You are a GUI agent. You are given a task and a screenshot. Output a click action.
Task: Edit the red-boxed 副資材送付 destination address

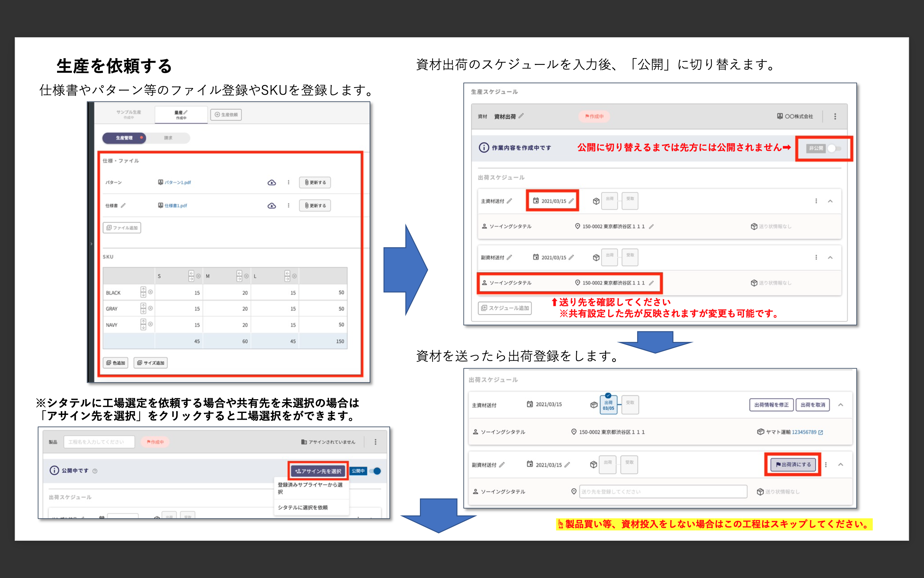[x=651, y=283]
